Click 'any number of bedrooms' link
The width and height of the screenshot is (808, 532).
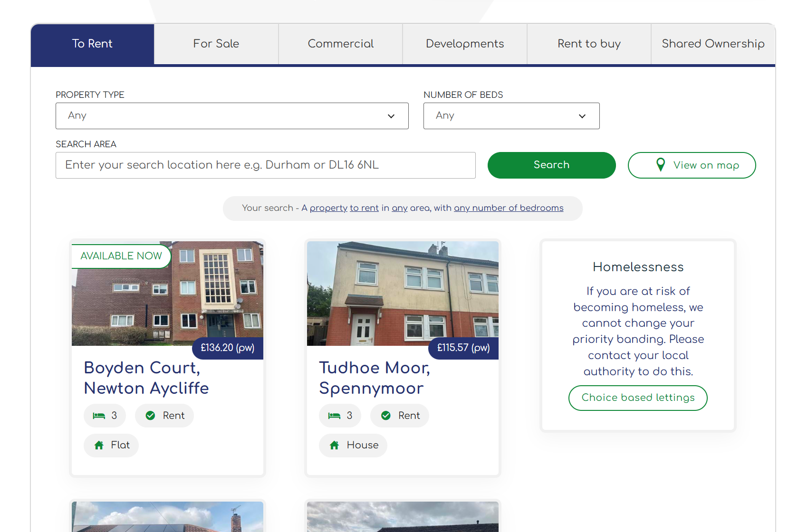[x=509, y=208]
